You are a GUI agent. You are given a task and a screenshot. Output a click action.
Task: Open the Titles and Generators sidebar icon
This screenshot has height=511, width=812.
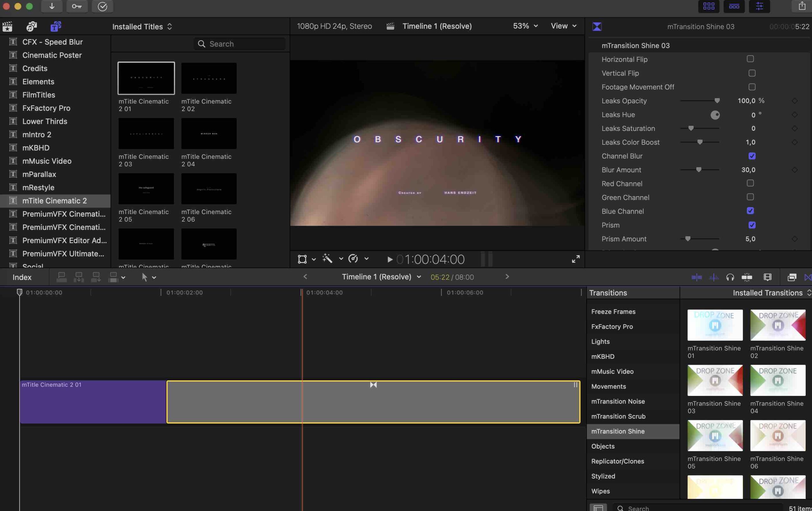[x=56, y=26]
